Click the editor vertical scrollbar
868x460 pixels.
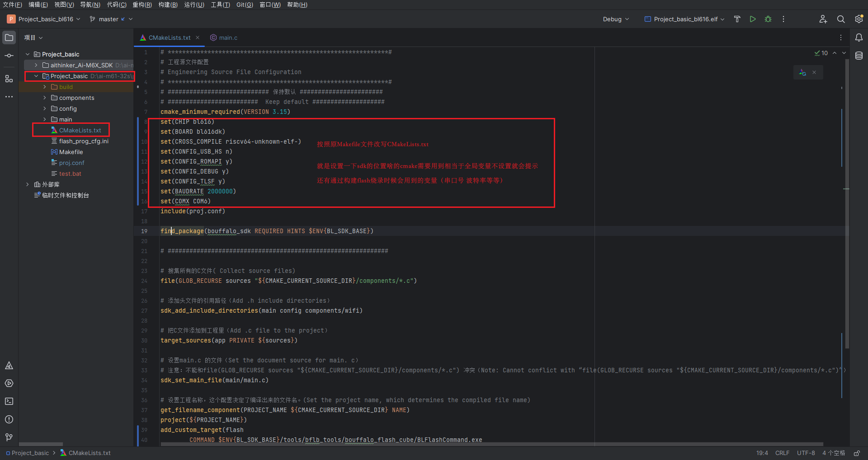point(847,204)
